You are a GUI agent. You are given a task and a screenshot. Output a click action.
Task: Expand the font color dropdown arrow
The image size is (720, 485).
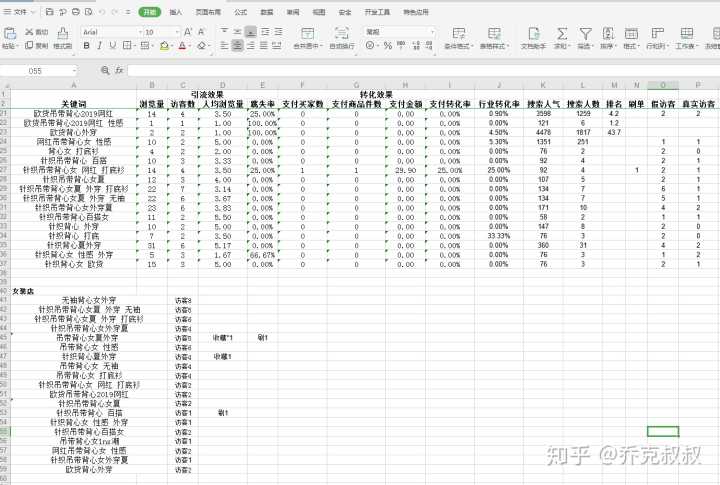pos(190,46)
